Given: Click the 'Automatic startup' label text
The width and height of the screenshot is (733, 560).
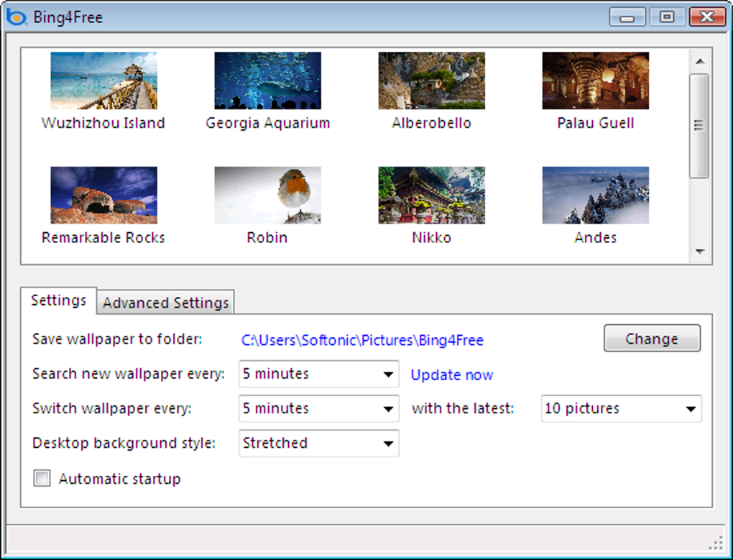Looking at the screenshot, I should tap(120, 479).
